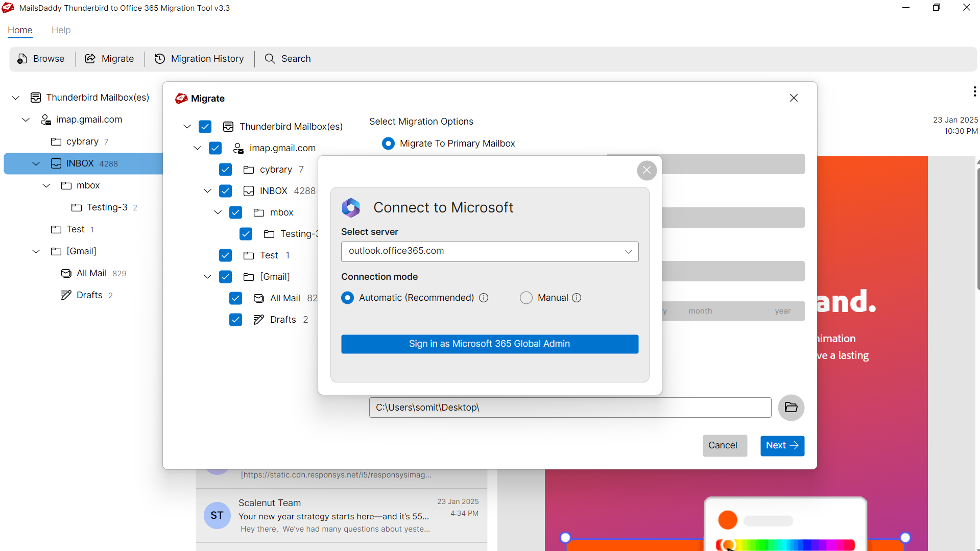Collapse Thunderbird Mailbox(es) in Migrate dialog tree

[187, 127]
